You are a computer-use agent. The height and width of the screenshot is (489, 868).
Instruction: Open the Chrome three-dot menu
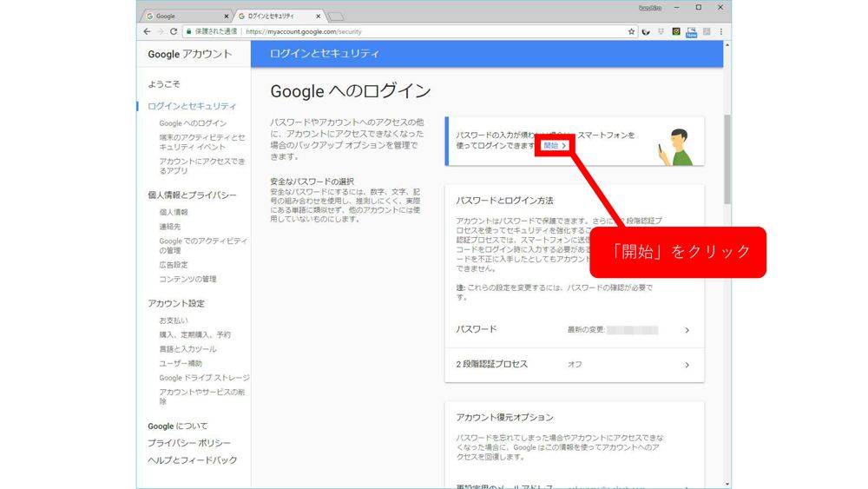coord(720,31)
